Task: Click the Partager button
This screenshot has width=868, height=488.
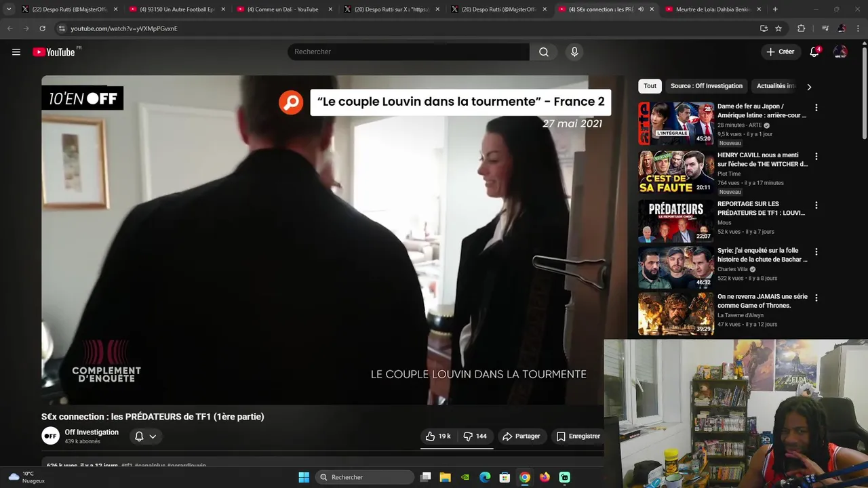Action: click(521, 436)
